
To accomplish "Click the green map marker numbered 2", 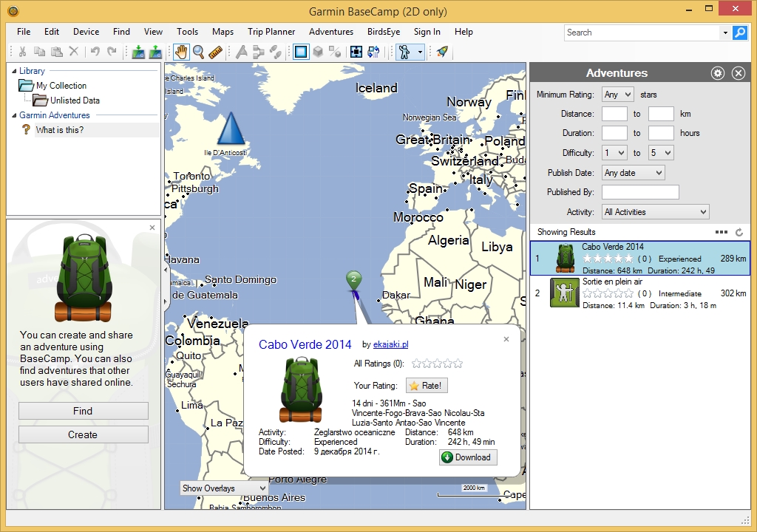I will pos(354,280).
